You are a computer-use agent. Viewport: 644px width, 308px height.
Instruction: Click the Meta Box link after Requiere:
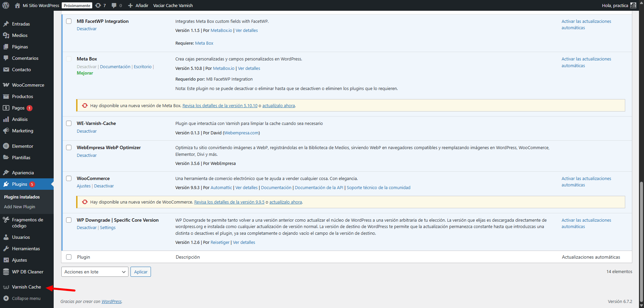point(204,43)
